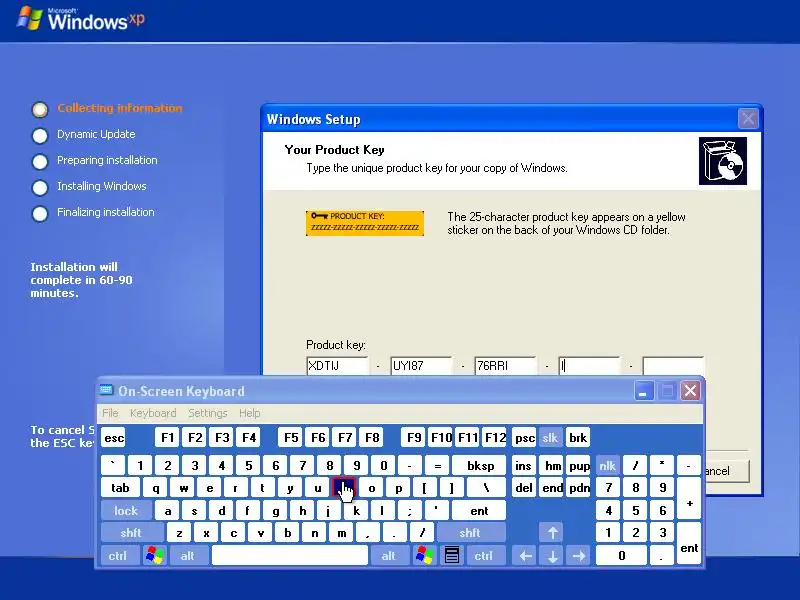Toggle the left shft key
The image size is (800, 600).
point(131,533)
